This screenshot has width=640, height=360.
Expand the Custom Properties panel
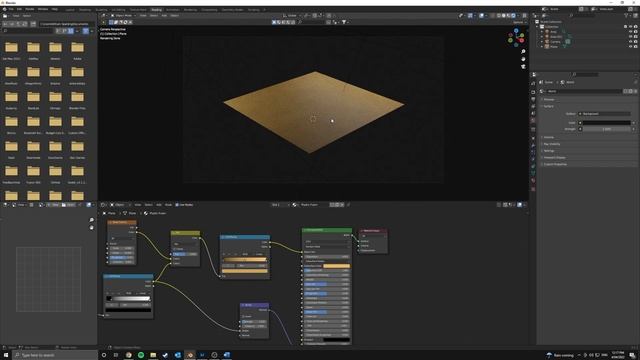(555, 164)
